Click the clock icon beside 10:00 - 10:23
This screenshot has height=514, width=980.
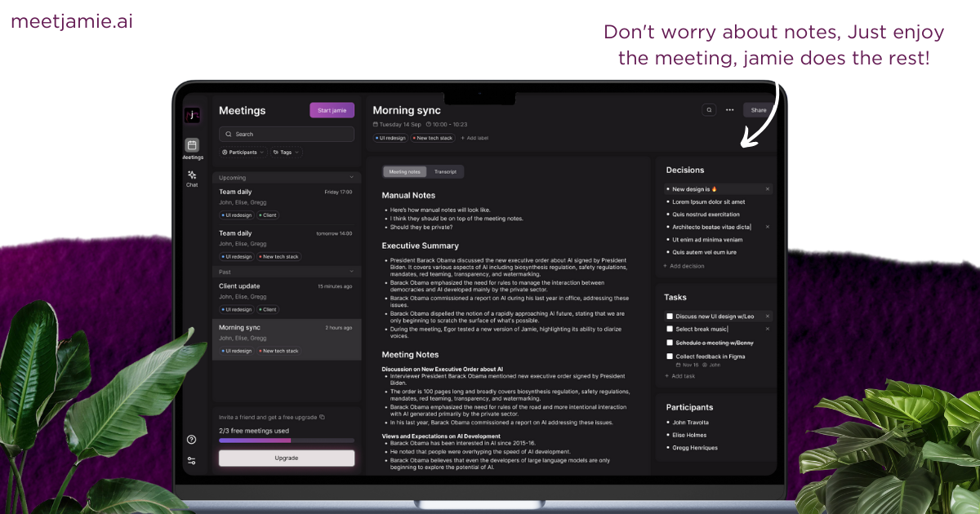(429, 125)
